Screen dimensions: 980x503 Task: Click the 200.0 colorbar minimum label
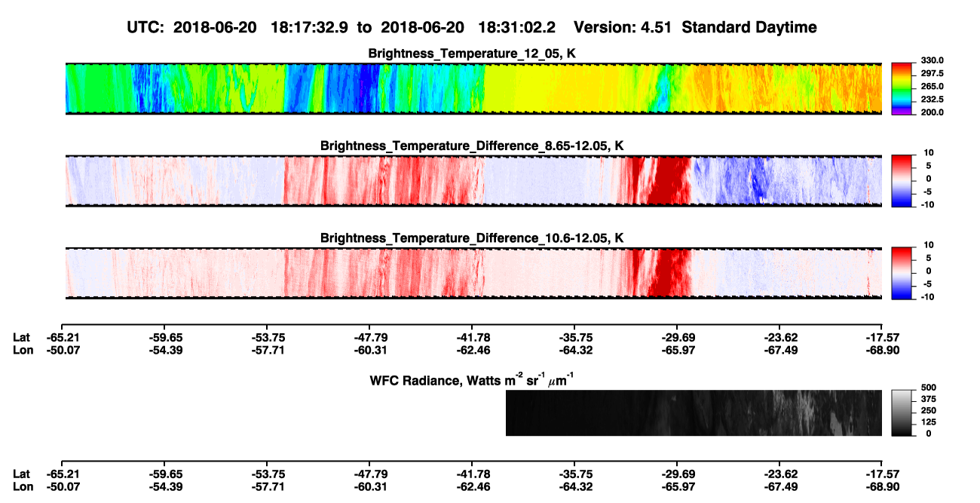point(933,112)
